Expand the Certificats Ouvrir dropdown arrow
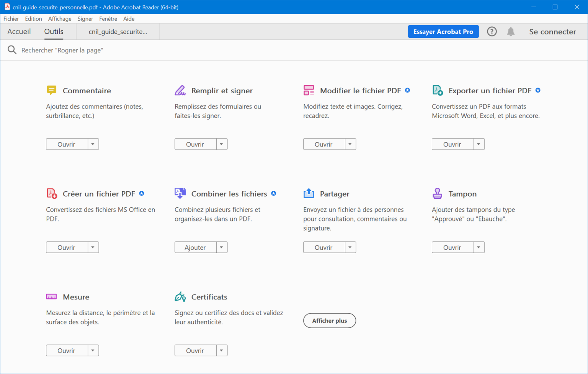 tap(222, 351)
